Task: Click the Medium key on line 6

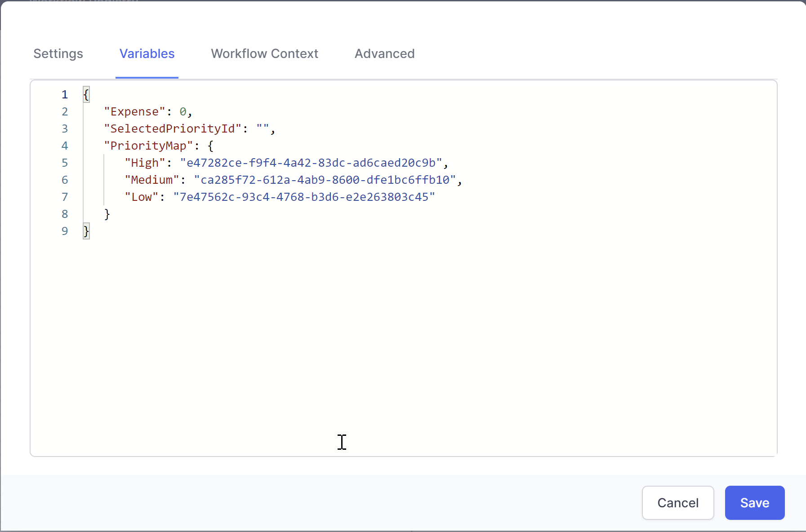Action: click(x=152, y=180)
